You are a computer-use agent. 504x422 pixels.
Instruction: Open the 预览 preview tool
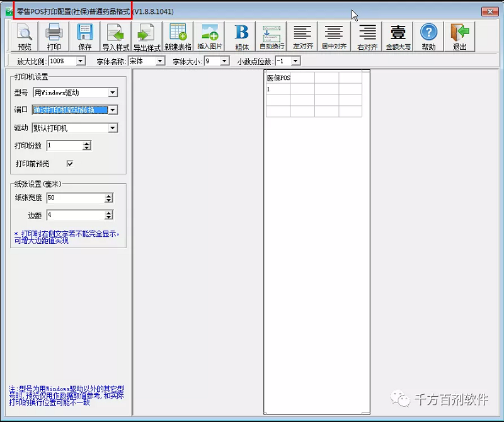25,37
